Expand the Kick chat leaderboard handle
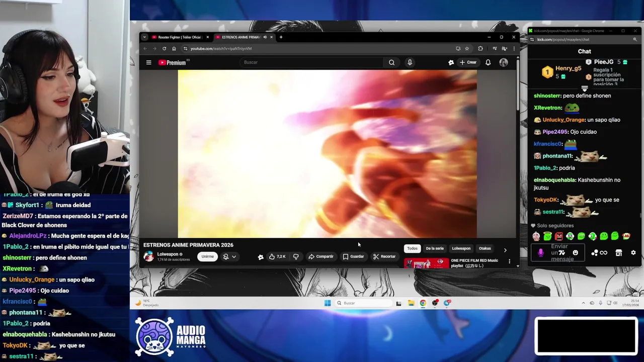 click(x=585, y=88)
